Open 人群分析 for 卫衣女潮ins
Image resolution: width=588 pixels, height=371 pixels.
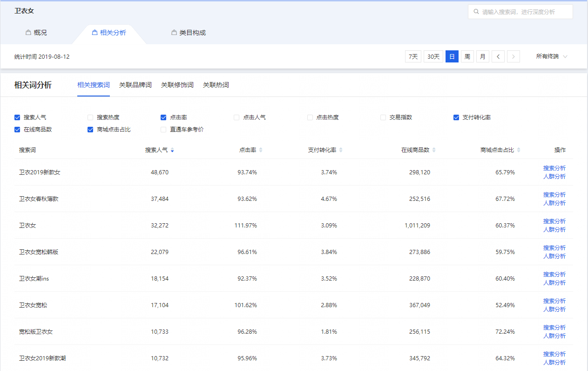pos(554,283)
